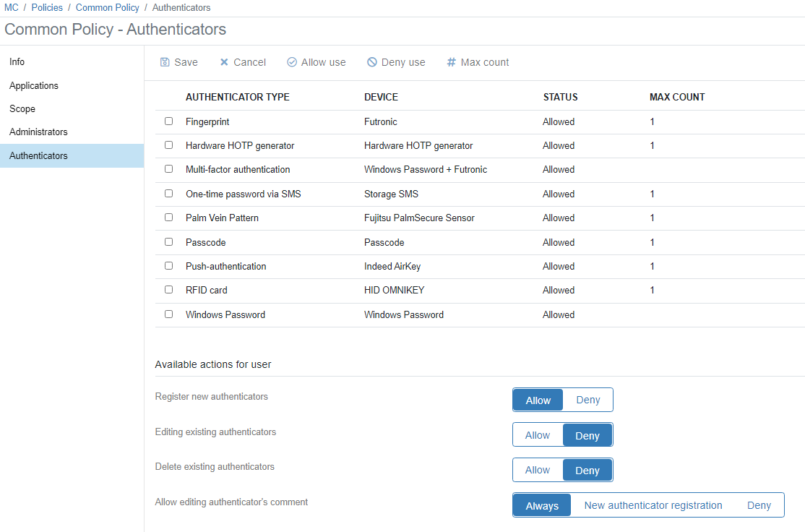This screenshot has height=532, width=805.
Task: Tick the RFID card checkbox
Action: (x=169, y=290)
